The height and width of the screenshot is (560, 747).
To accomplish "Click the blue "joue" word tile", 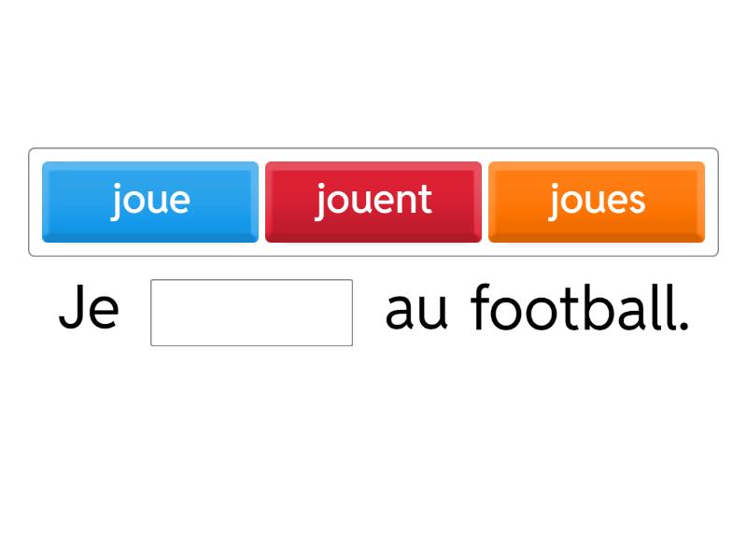I will pos(150,202).
